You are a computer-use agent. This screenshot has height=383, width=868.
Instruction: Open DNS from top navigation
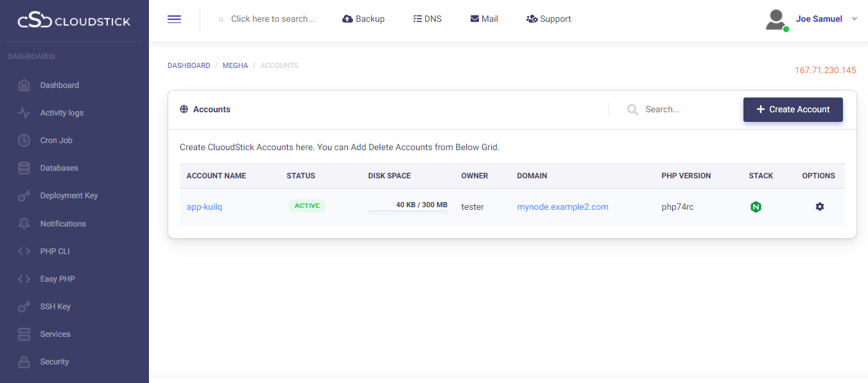(428, 19)
